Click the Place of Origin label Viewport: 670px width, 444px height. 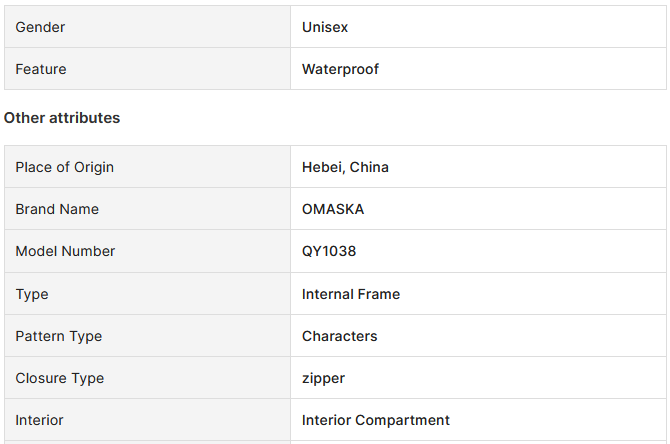(65, 167)
